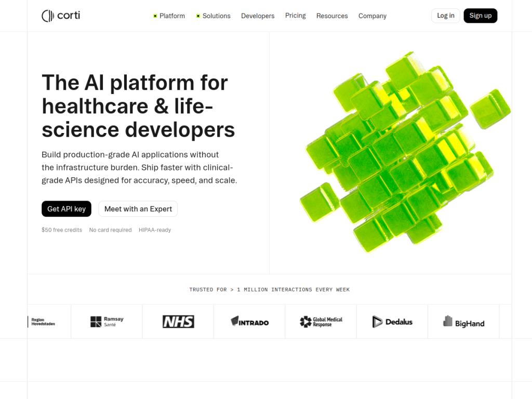Open the Platform menu
Viewport: 532px width, 399px height.
[x=169, y=16]
